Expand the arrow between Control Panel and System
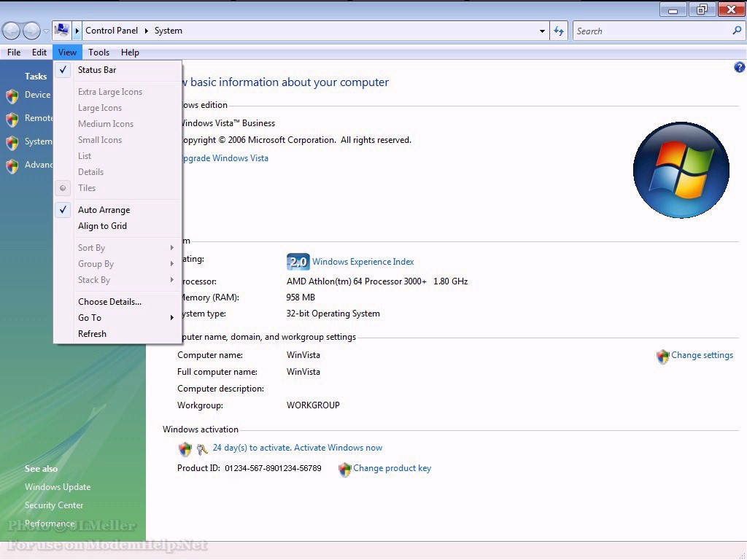747x560 pixels. tap(146, 31)
